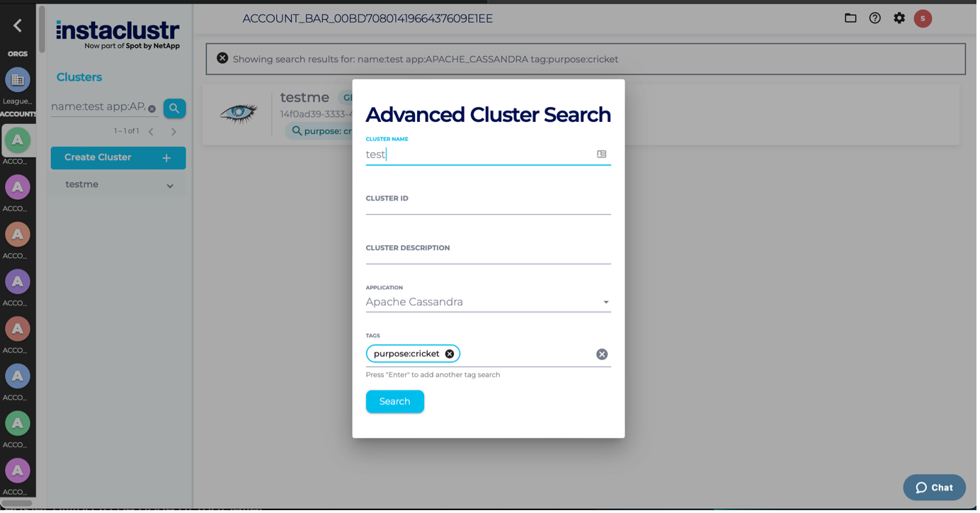980x513 pixels.
Task: Click the instaclustr logo
Action: (x=118, y=35)
